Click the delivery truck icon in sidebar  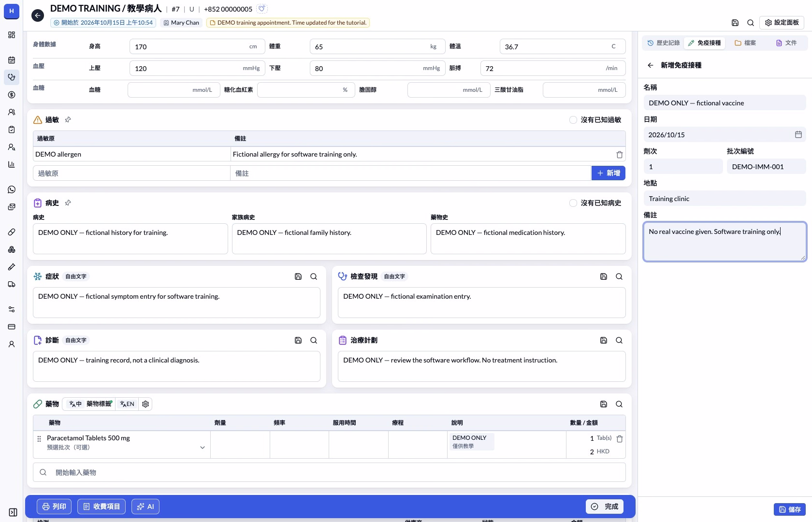[x=12, y=284]
